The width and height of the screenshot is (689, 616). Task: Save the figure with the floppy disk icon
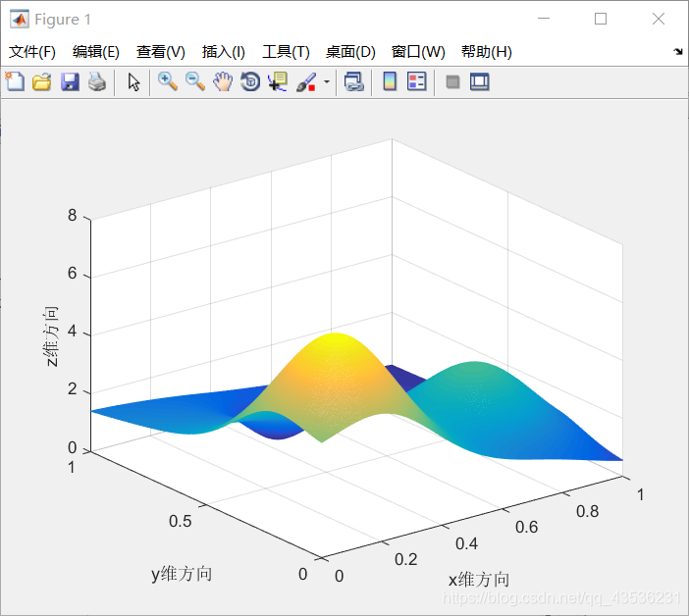click(70, 81)
